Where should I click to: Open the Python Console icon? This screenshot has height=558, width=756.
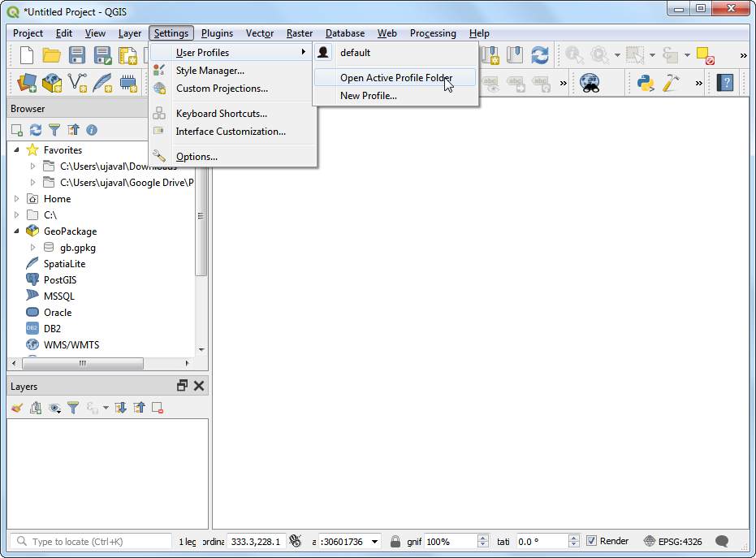click(646, 83)
